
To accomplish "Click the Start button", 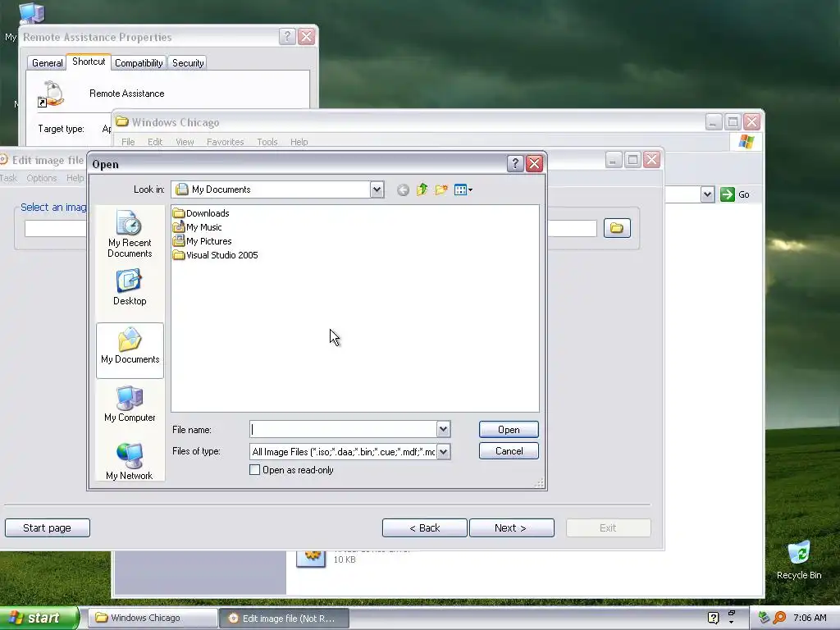I will click(39, 618).
